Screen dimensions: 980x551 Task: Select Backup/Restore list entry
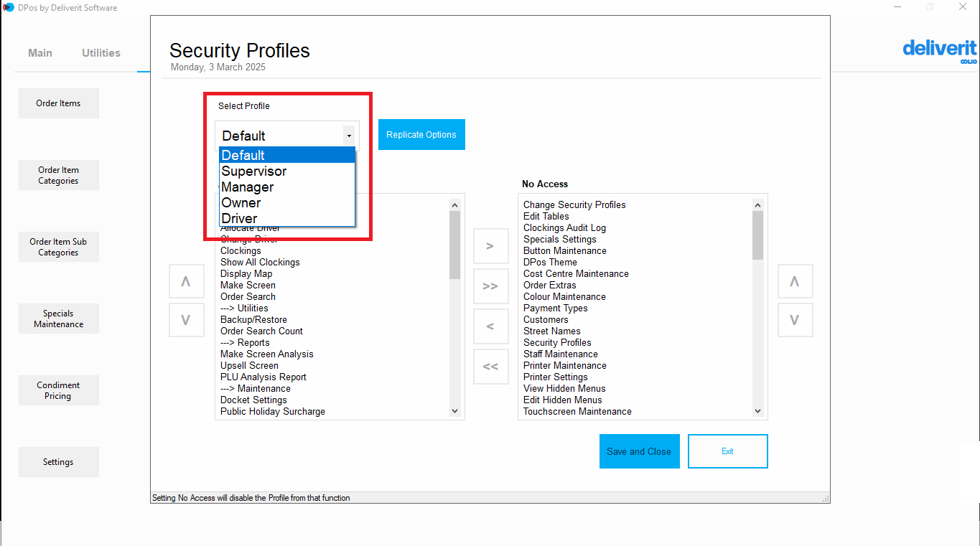[253, 319]
